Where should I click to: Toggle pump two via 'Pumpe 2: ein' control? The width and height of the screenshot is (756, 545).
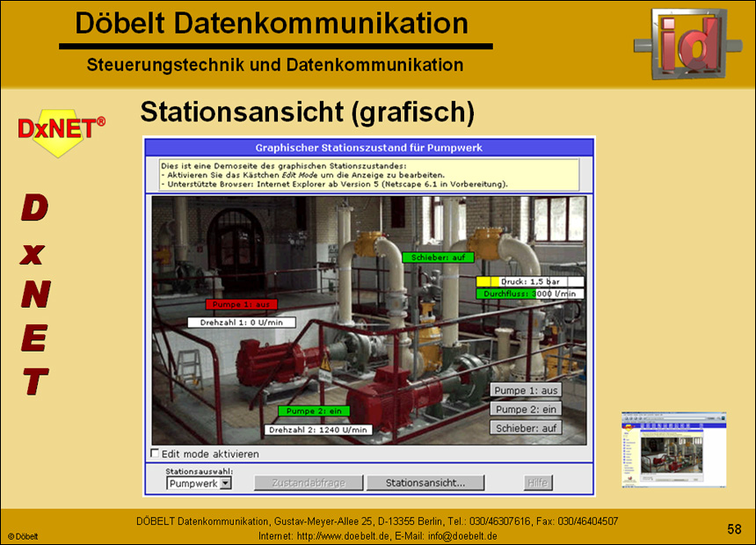pos(526,409)
